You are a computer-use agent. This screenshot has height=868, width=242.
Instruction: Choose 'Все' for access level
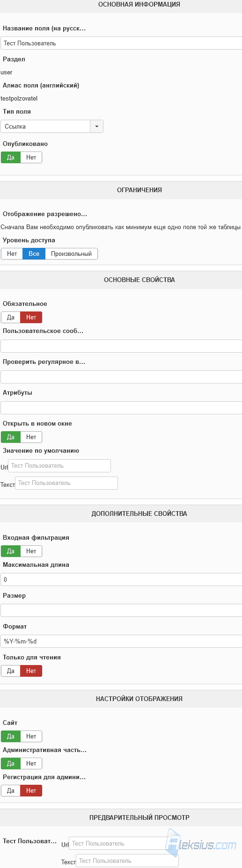34,254
